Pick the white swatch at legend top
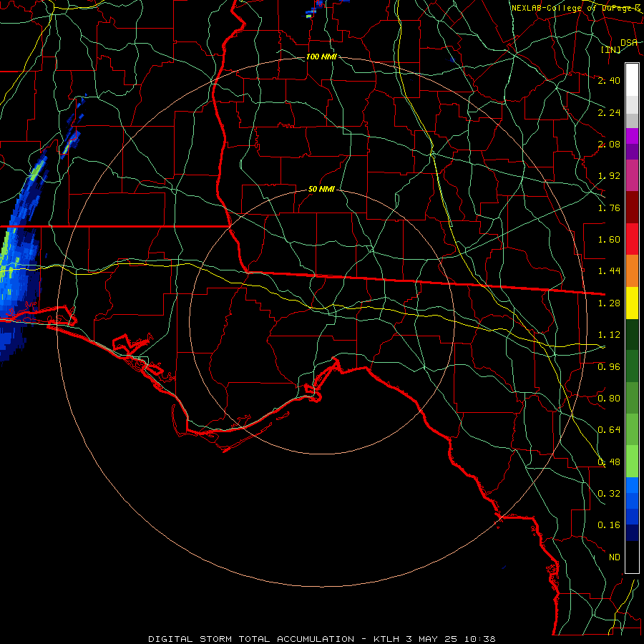Viewport: 644px width, 644px height. 632,80
